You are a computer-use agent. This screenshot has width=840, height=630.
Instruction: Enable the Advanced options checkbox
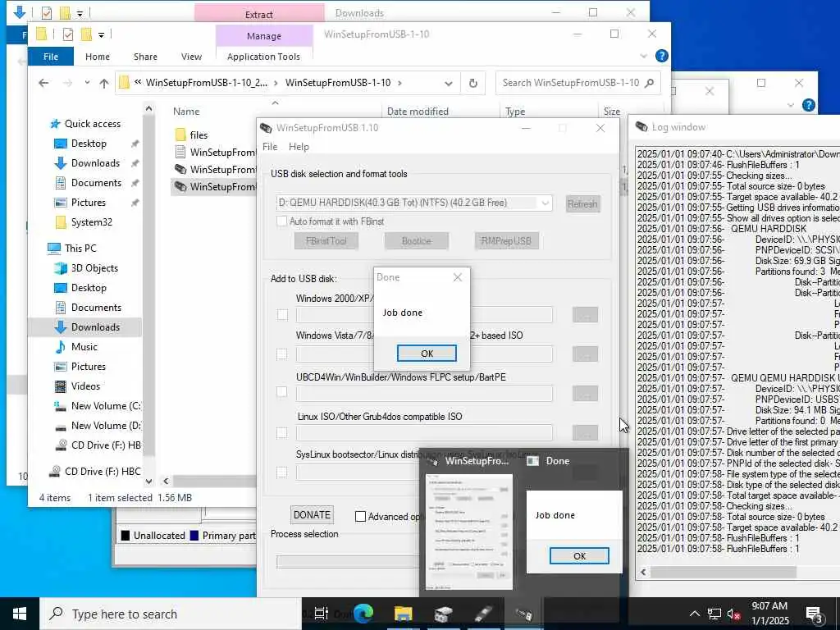click(x=361, y=517)
